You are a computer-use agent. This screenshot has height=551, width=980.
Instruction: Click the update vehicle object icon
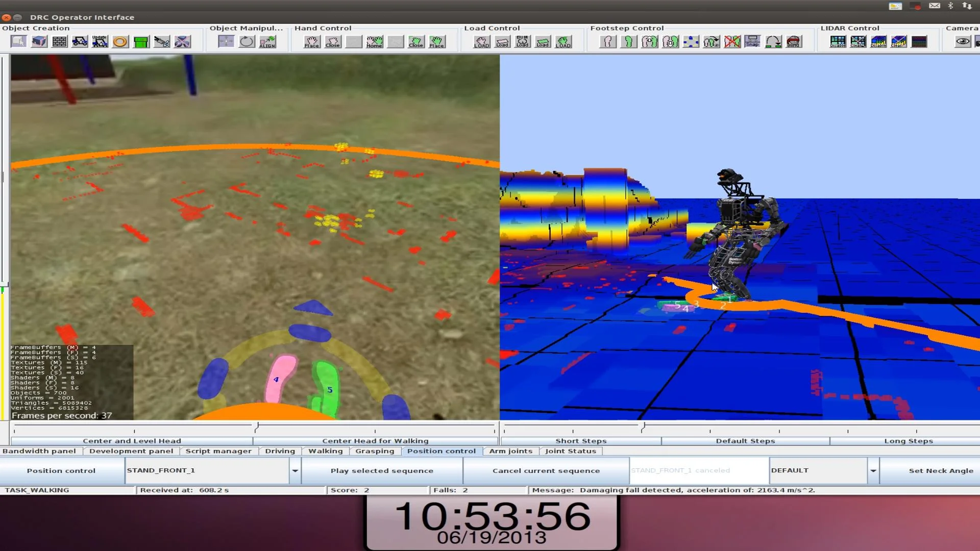coord(100,42)
